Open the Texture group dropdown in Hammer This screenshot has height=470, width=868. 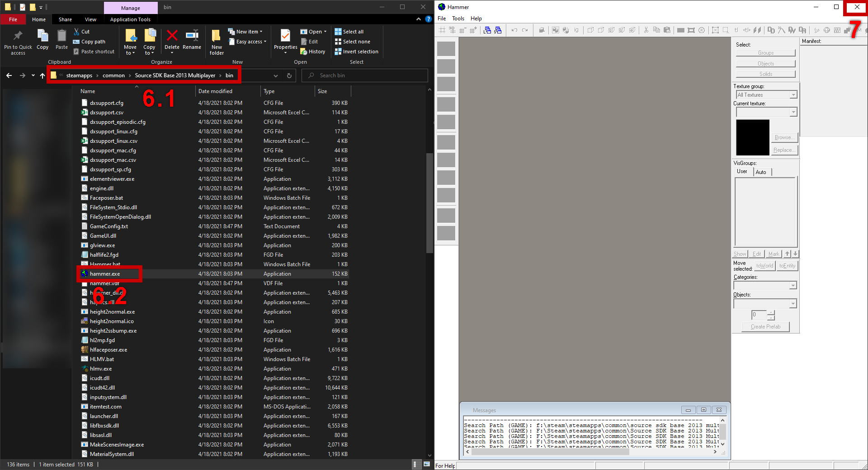pos(793,95)
